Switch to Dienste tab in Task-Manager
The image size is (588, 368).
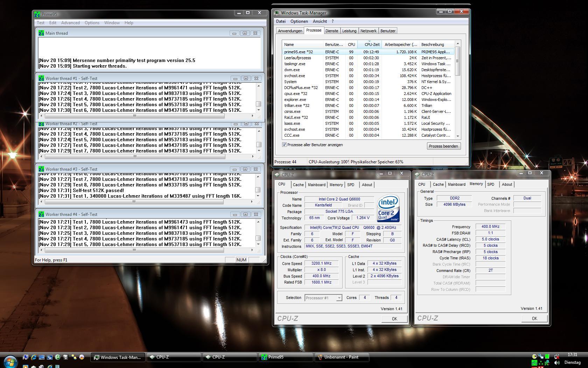click(x=332, y=31)
